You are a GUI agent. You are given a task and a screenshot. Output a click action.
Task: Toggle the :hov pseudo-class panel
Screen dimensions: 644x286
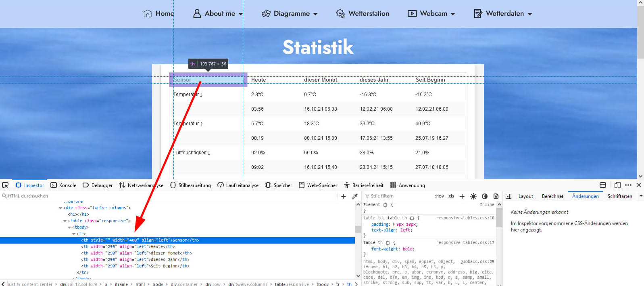[x=439, y=196]
